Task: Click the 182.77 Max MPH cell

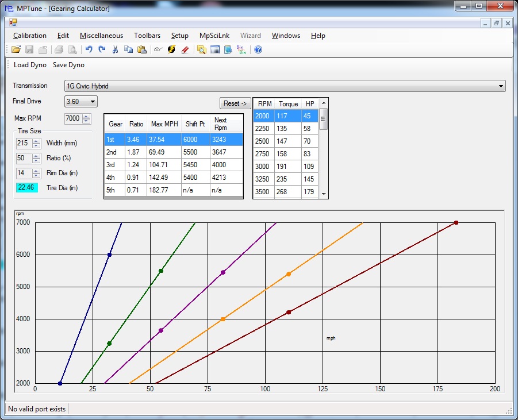Action: [164, 190]
